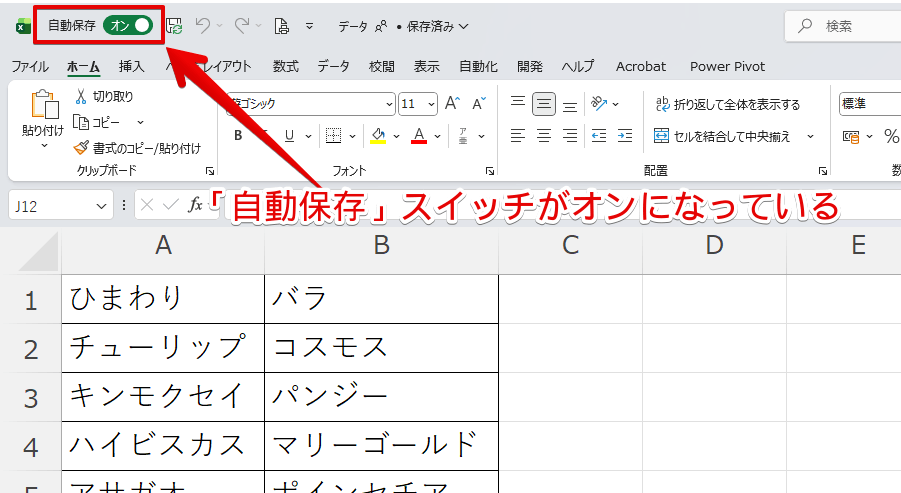Click into the 検索 search box
Viewport: 901px width, 493px height.
(845, 26)
